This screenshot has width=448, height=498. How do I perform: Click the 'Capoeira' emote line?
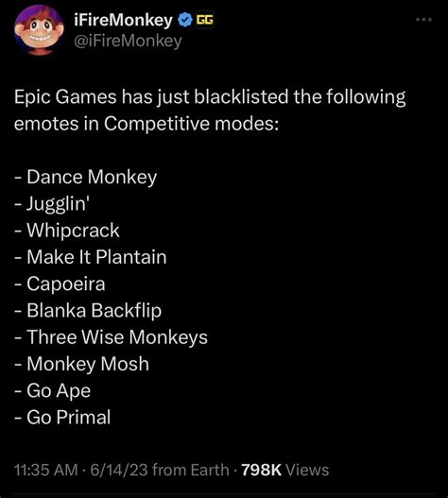click(60, 283)
